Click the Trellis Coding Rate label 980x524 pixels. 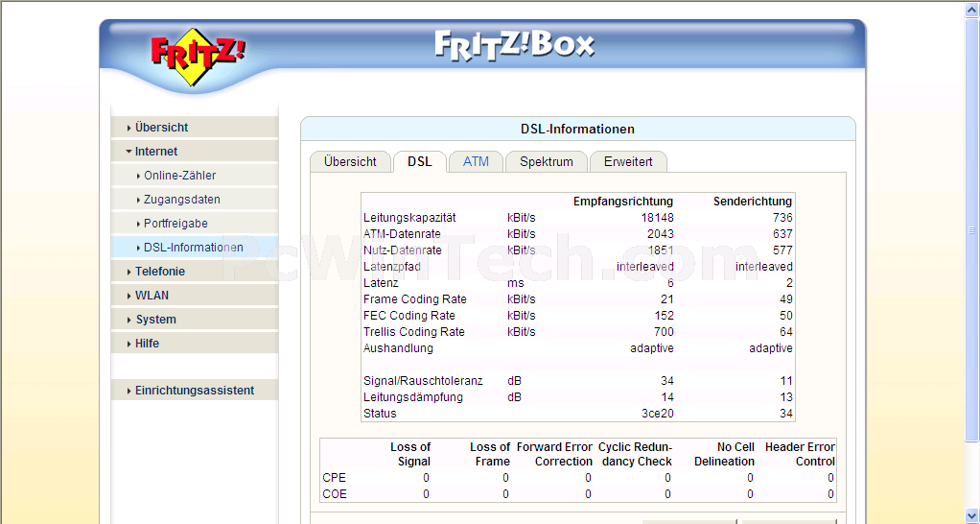click(x=413, y=332)
